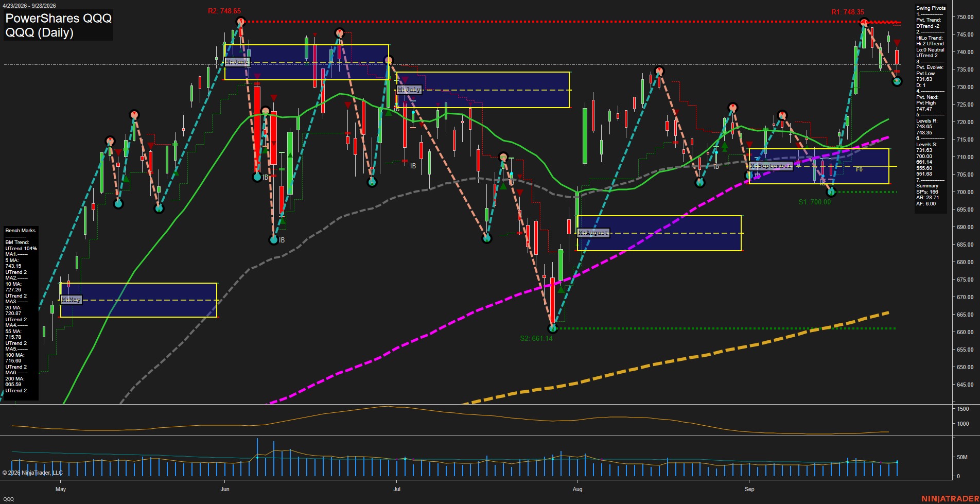Click the May label on time axis
This screenshot has height=504, width=980.
[x=61, y=489]
